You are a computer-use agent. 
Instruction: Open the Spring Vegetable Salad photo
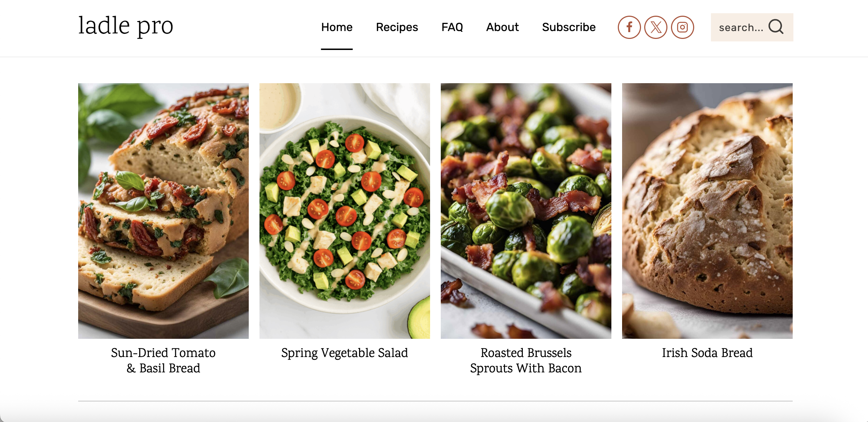click(x=345, y=211)
